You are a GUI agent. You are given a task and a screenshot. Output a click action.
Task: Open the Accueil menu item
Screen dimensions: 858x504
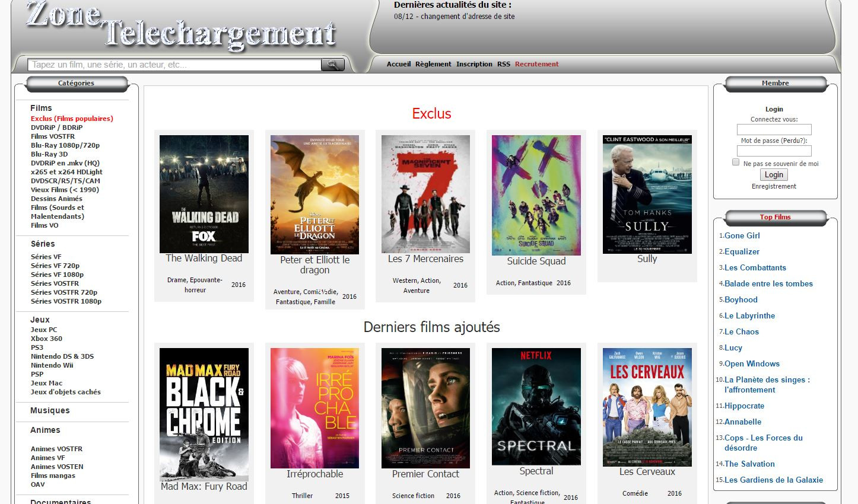pyautogui.click(x=399, y=64)
